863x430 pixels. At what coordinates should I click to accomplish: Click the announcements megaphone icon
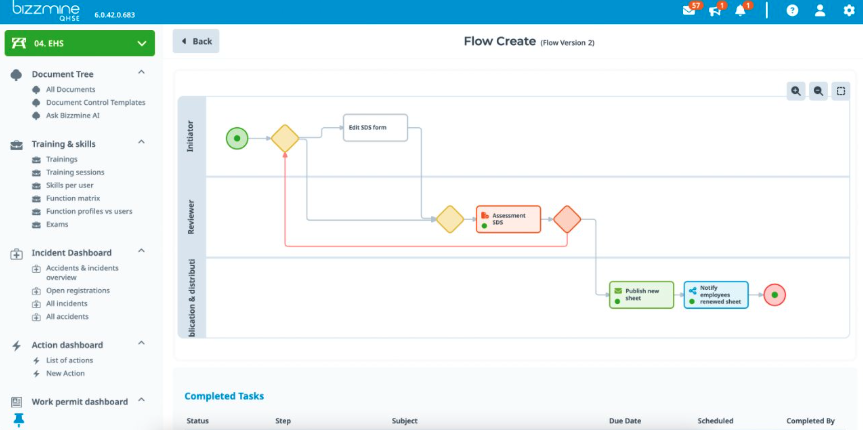(x=715, y=11)
